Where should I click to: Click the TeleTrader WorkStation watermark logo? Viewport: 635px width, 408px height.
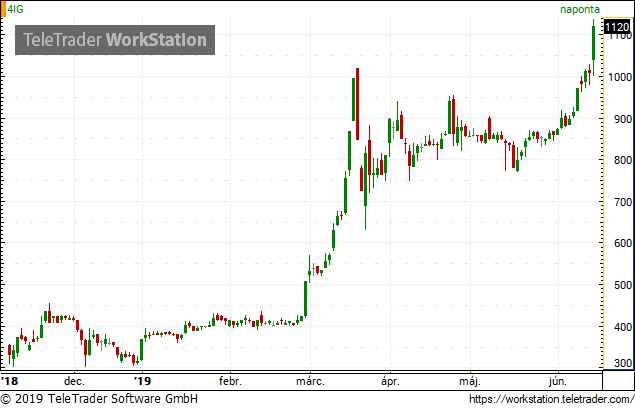(115, 40)
